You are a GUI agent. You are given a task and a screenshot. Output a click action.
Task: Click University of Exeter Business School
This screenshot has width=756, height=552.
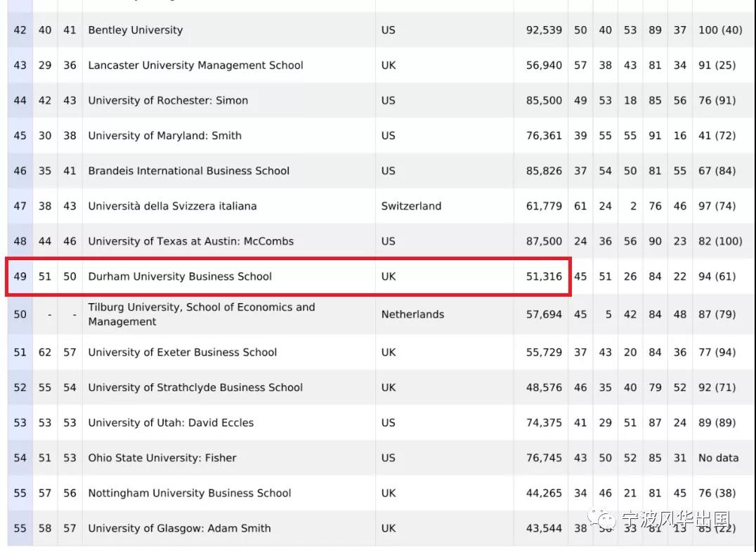click(183, 352)
